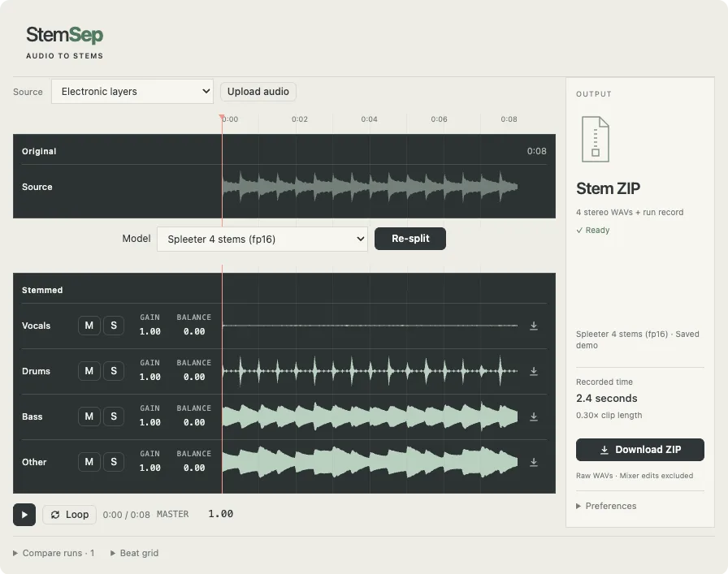
Task: Mute the Vocals stem
Action: coord(89,326)
